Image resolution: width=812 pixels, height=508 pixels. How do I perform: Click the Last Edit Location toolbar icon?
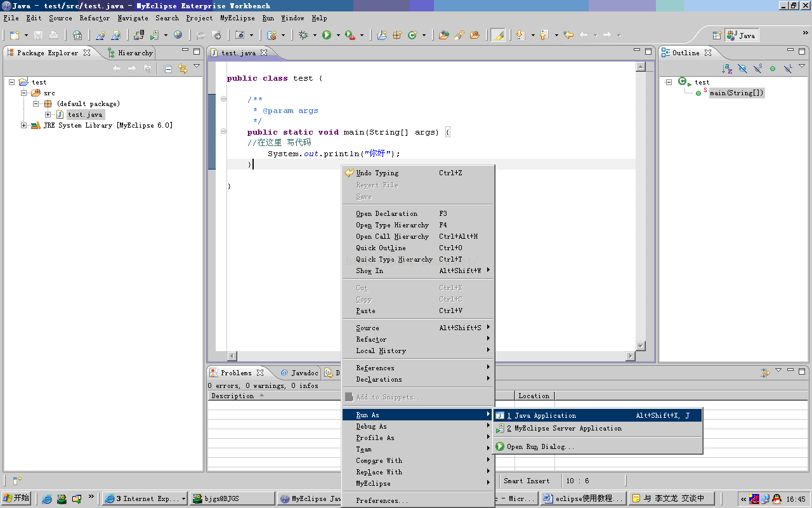click(x=568, y=35)
